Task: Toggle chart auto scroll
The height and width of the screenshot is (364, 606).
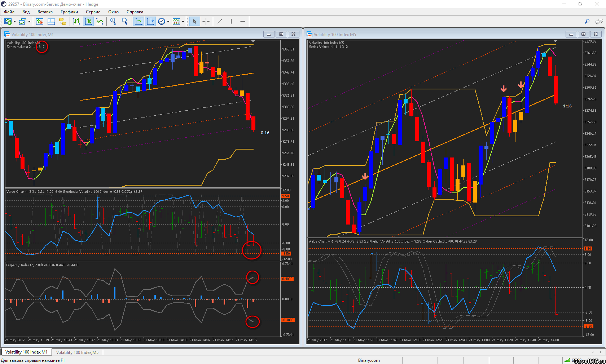Action: (139, 22)
